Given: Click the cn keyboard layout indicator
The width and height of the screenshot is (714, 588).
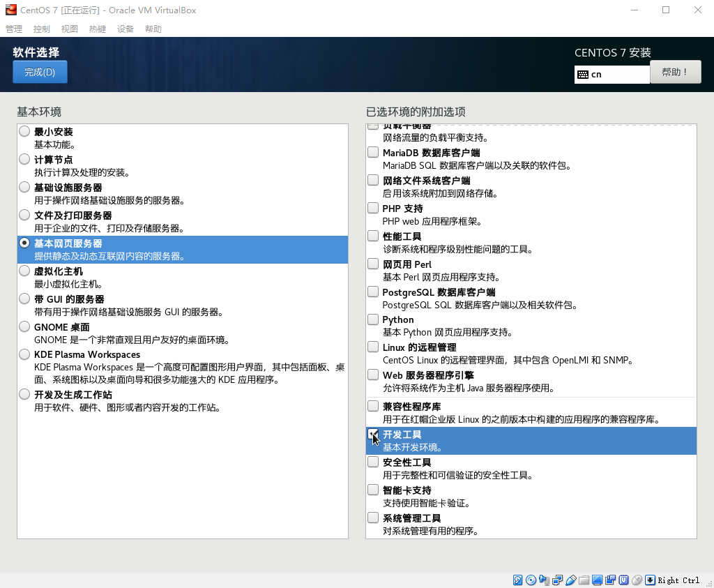Looking at the screenshot, I should (x=612, y=74).
